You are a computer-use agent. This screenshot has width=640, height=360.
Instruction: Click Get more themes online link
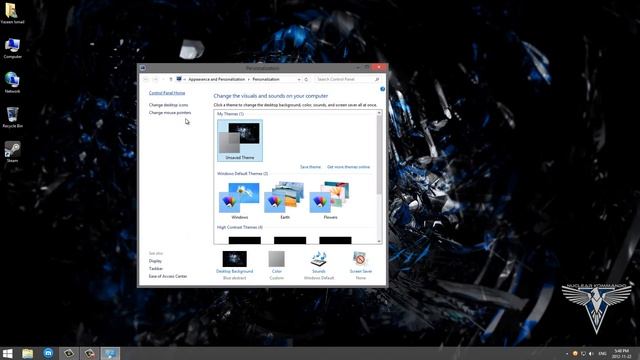click(x=349, y=167)
